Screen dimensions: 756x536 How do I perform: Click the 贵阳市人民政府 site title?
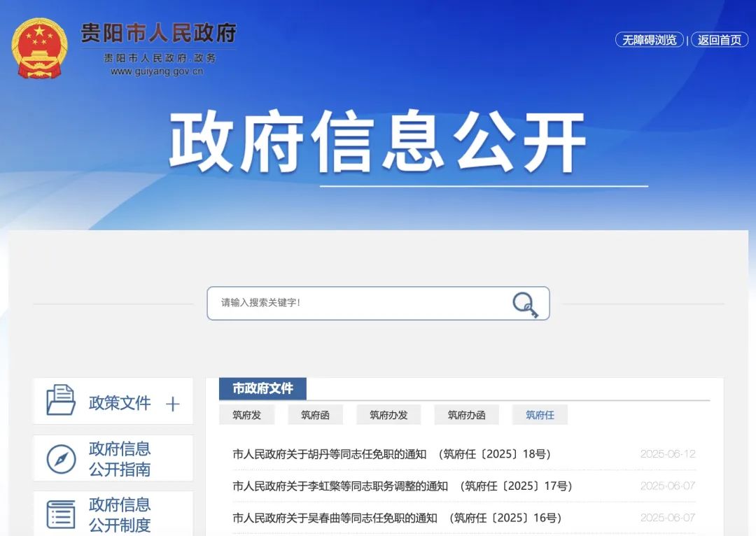click(159, 33)
